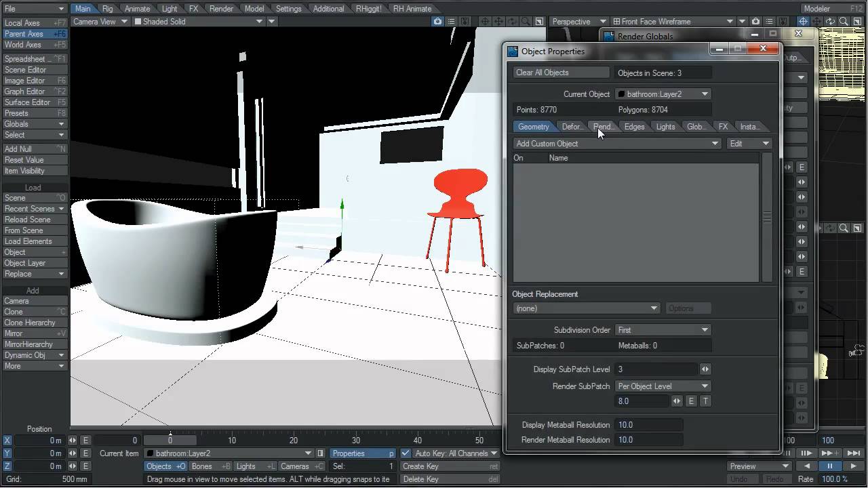Viewport: 868px width, 488px height.
Task: Switch to the Deform tab in Object Properties
Action: tap(572, 127)
